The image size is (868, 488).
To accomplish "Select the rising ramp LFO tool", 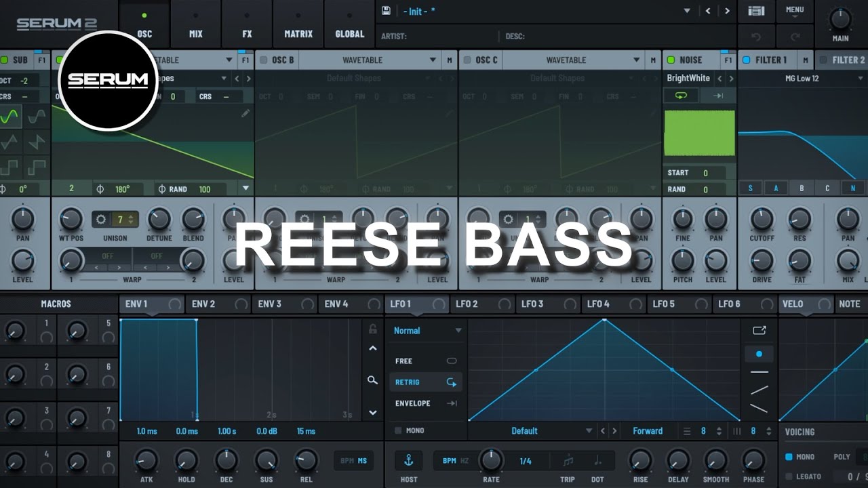I will tap(759, 390).
